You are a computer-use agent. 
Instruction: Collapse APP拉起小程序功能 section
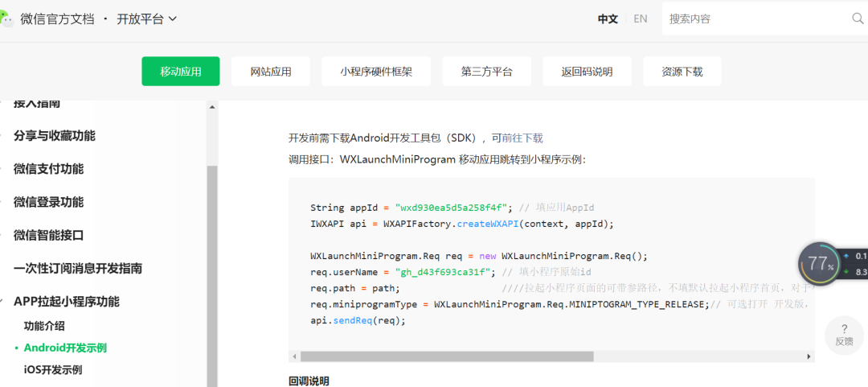click(x=67, y=303)
